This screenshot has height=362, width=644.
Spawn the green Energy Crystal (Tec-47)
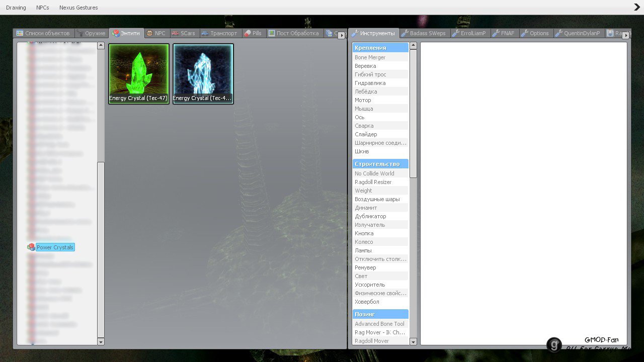pyautogui.click(x=139, y=73)
